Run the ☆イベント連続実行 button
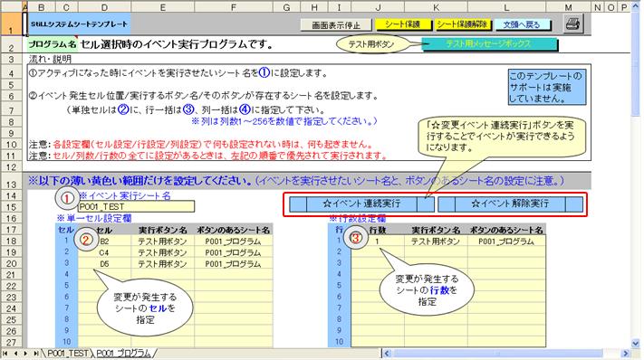The width and height of the screenshot is (644, 360). click(x=361, y=204)
